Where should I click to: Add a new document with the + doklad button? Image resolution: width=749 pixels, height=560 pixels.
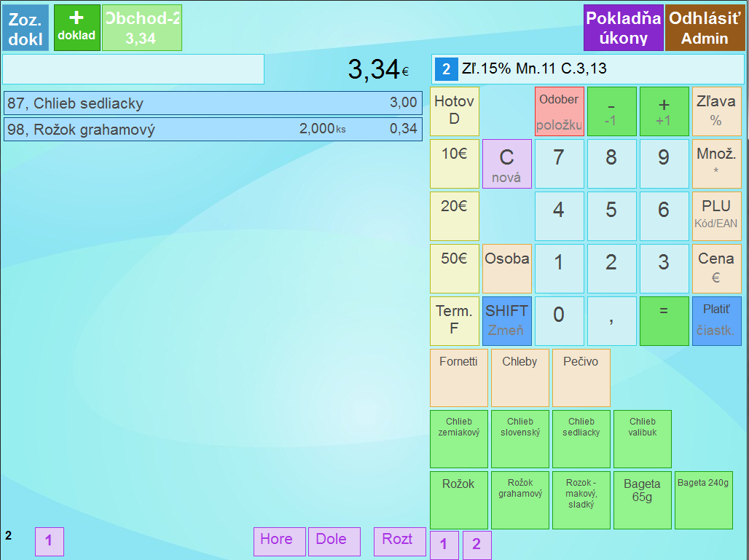point(77,27)
